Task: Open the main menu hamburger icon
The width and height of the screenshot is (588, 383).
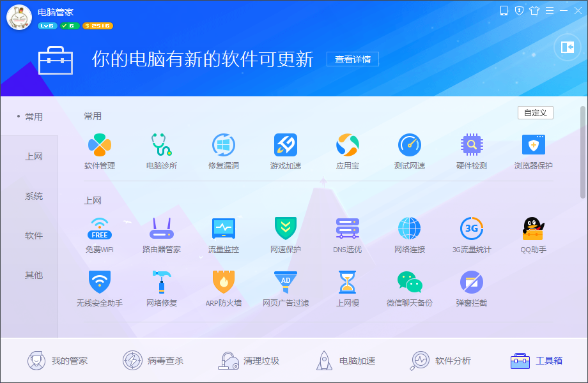Action: pyautogui.click(x=550, y=10)
